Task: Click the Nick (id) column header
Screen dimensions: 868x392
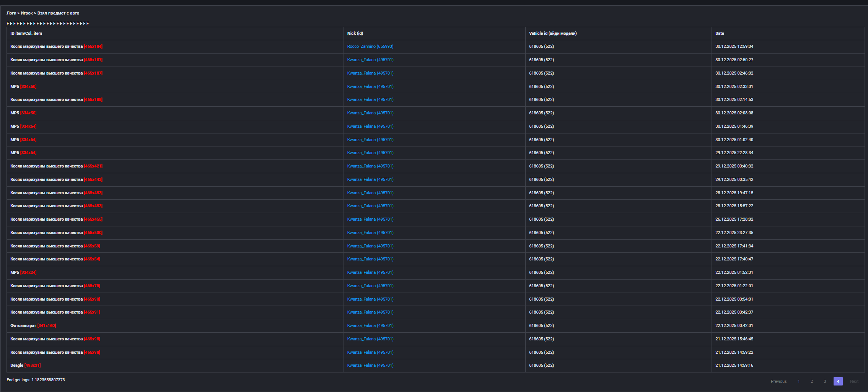Action: (355, 34)
